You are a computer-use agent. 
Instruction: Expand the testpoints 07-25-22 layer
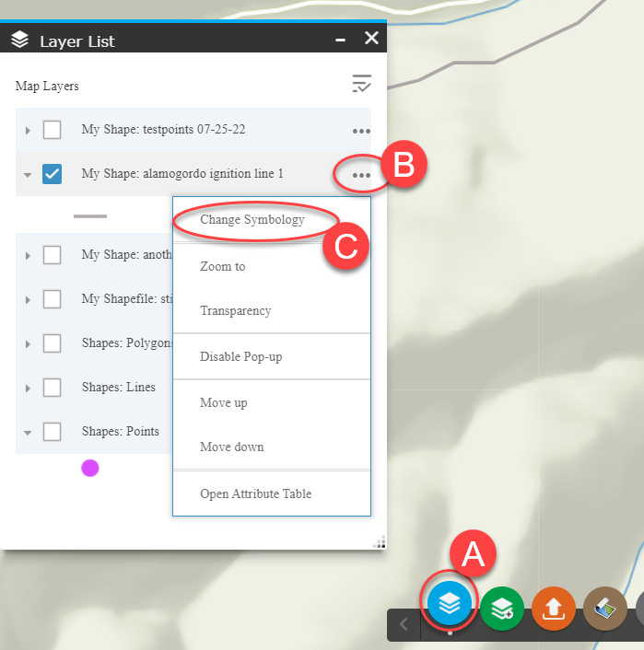(28, 131)
